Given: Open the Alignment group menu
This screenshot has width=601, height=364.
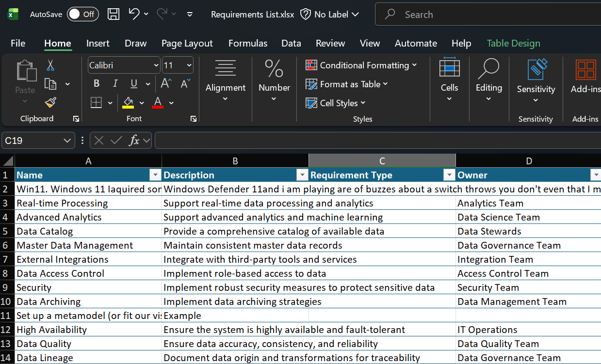Looking at the screenshot, I should [x=226, y=80].
